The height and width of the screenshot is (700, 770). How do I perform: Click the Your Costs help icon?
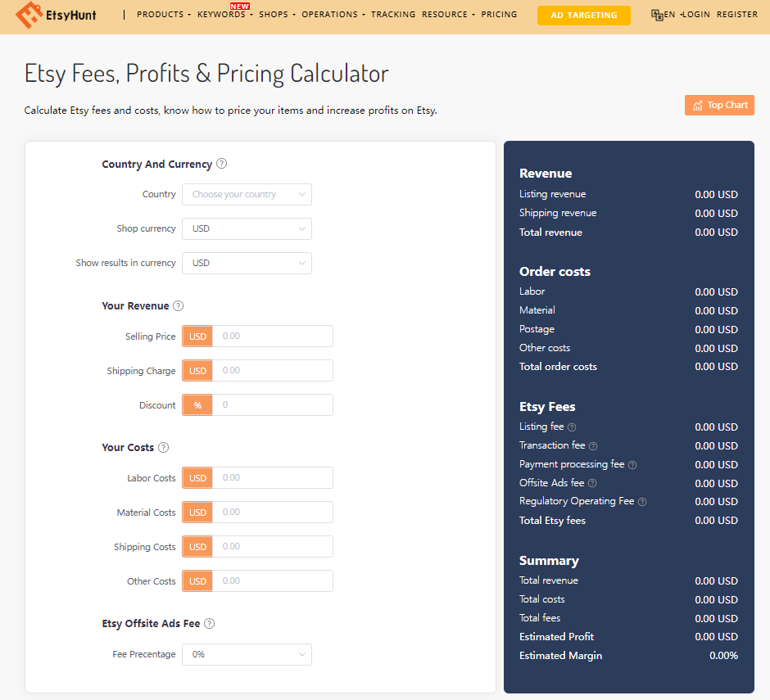coord(163,447)
